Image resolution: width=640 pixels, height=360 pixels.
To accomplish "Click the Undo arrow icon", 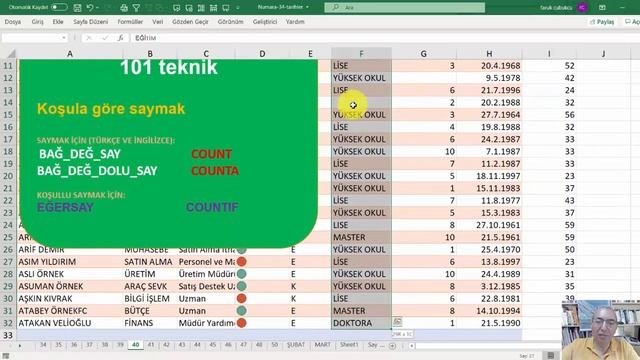I will [x=89, y=7].
